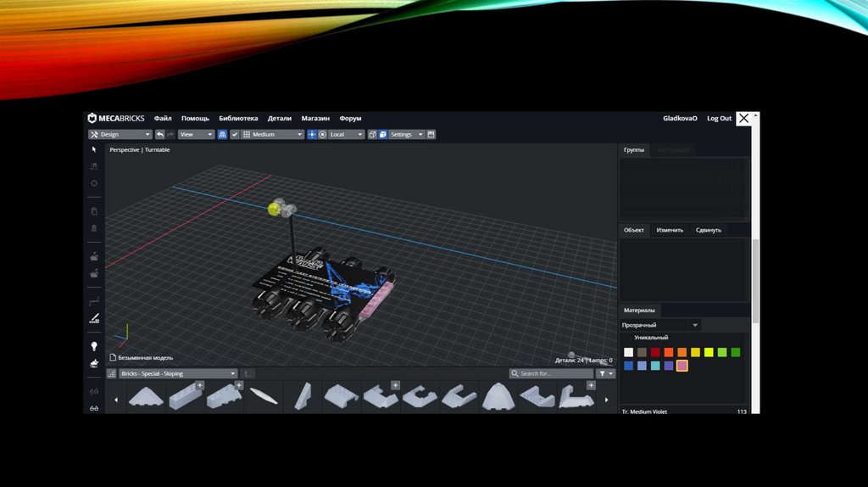This screenshot has width=868, height=487.
Task: Toggle the grid checkmark button
Action: tap(235, 134)
